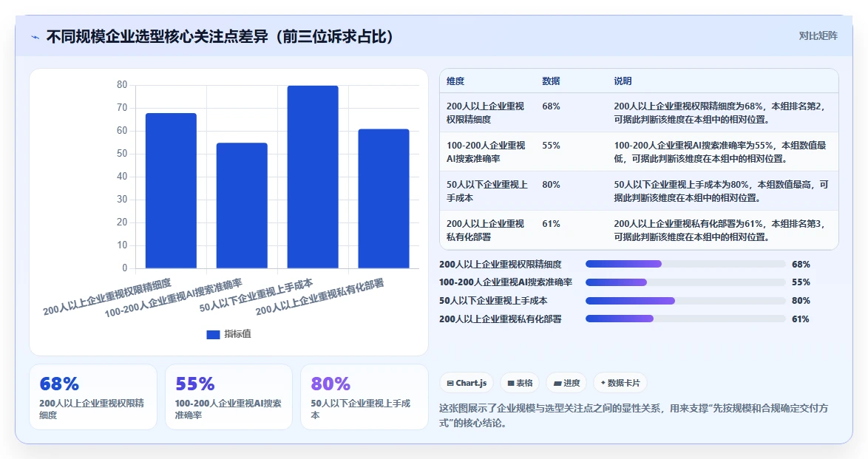This screenshot has height=459, width=868.
Task: Click progress label 100-200人企业重视AI搜索准确率
Action: (x=506, y=282)
